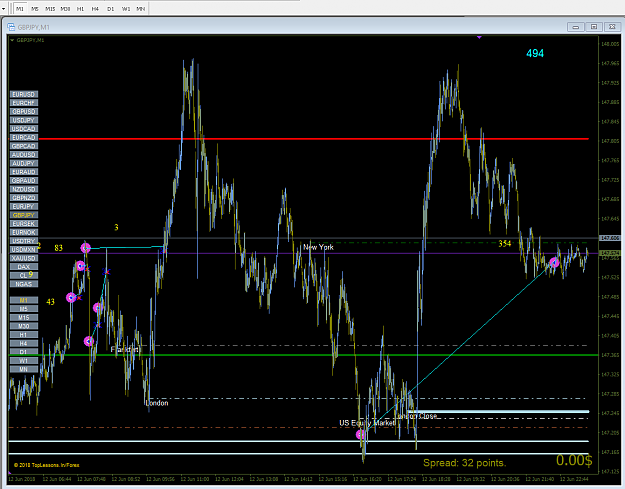Viewport: 625px width, 489px height.
Task: Click M30 button in chart panel
Action: (x=24, y=326)
